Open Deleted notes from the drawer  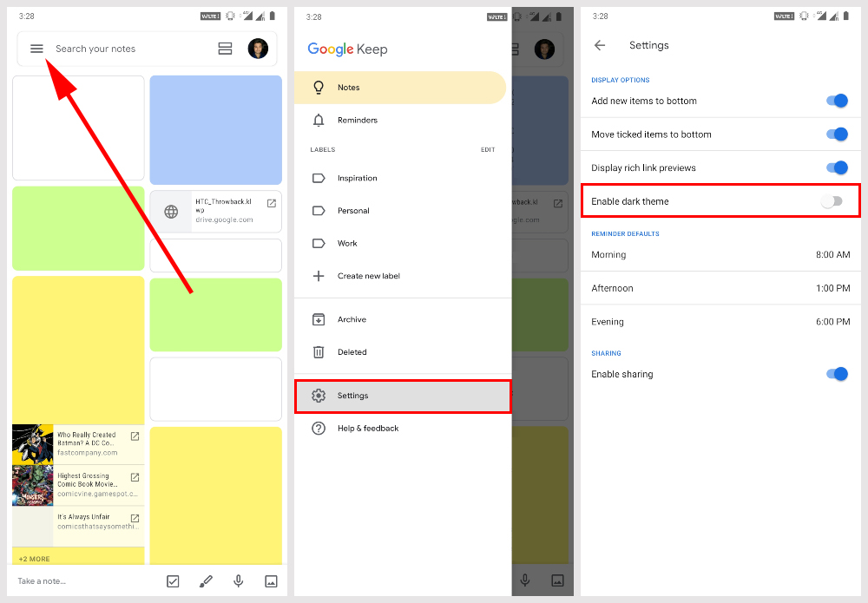403,352
